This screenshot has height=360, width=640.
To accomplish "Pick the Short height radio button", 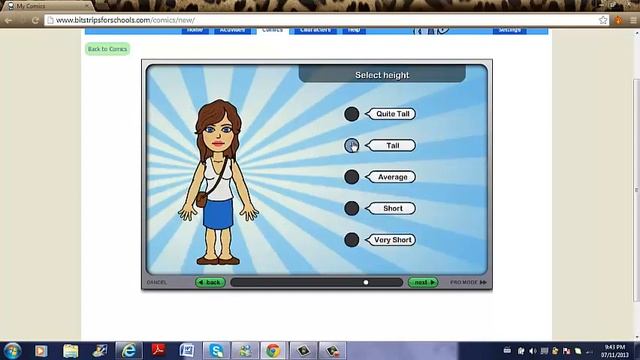I will click(x=351, y=208).
